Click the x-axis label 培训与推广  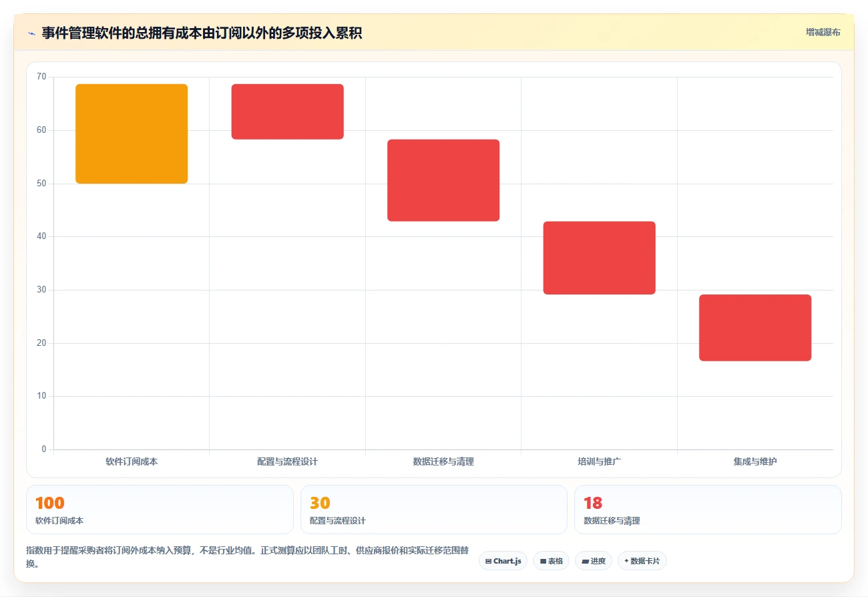pyautogui.click(x=600, y=461)
